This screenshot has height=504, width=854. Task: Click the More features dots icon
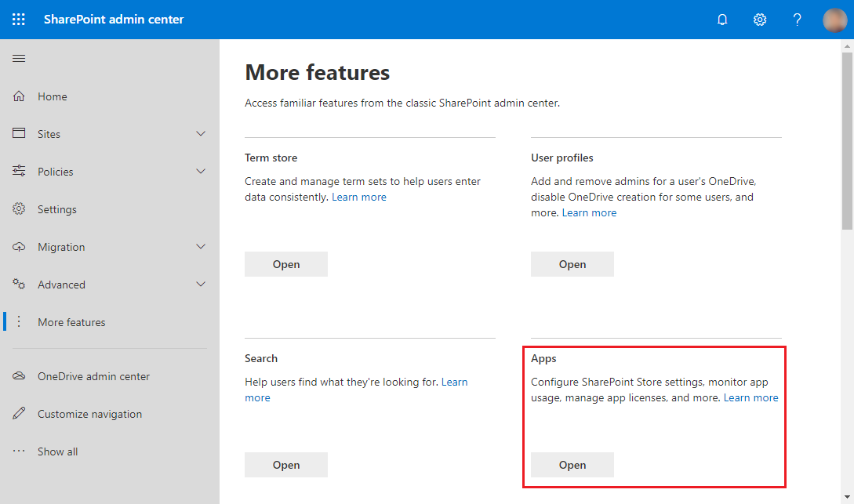(x=19, y=321)
